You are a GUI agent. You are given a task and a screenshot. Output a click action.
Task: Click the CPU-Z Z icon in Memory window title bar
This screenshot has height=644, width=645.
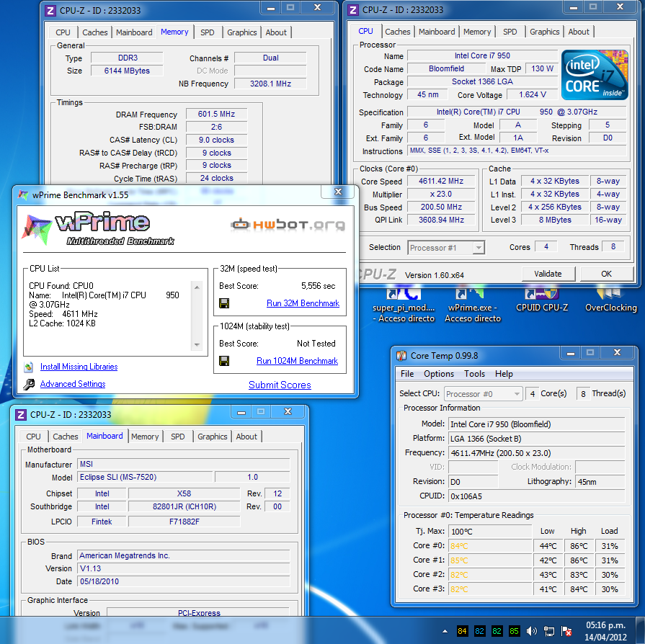click(50, 11)
